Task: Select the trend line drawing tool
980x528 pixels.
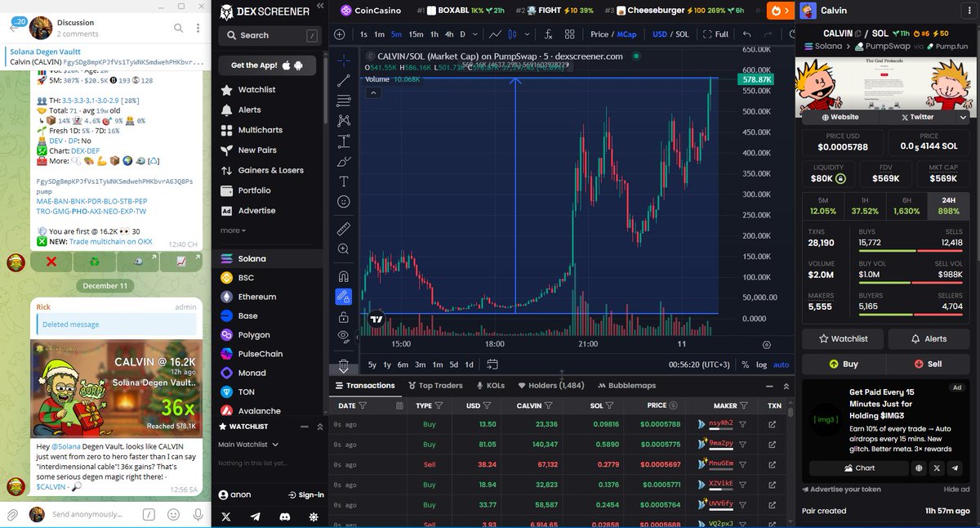Action: pos(344,79)
